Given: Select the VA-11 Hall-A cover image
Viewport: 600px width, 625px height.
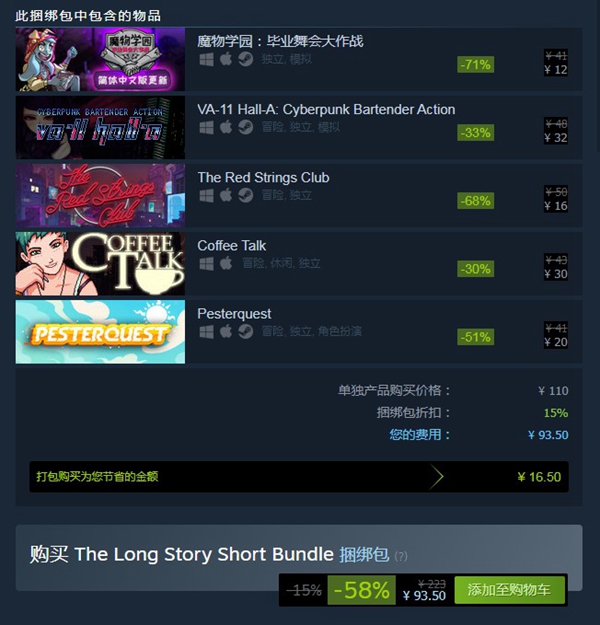Looking at the screenshot, I should [x=100, y=128].
